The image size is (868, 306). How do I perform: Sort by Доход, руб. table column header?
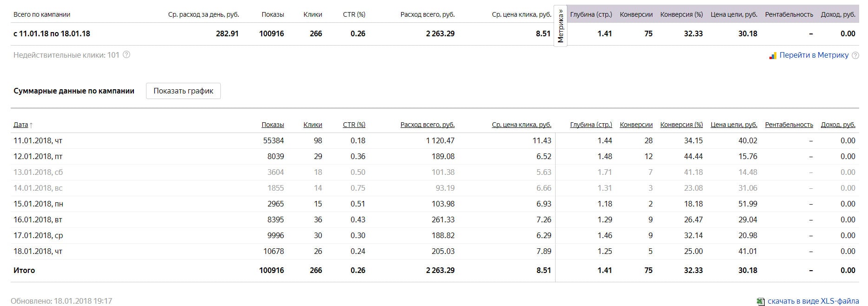[838, 125]
